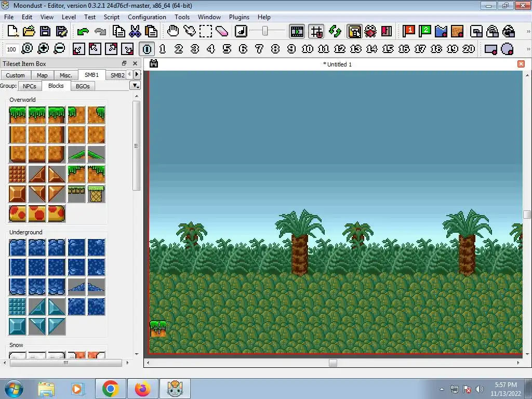Switch to section 5
The height and width of the screenshot is (399, 532).
[x=227, y=49]
